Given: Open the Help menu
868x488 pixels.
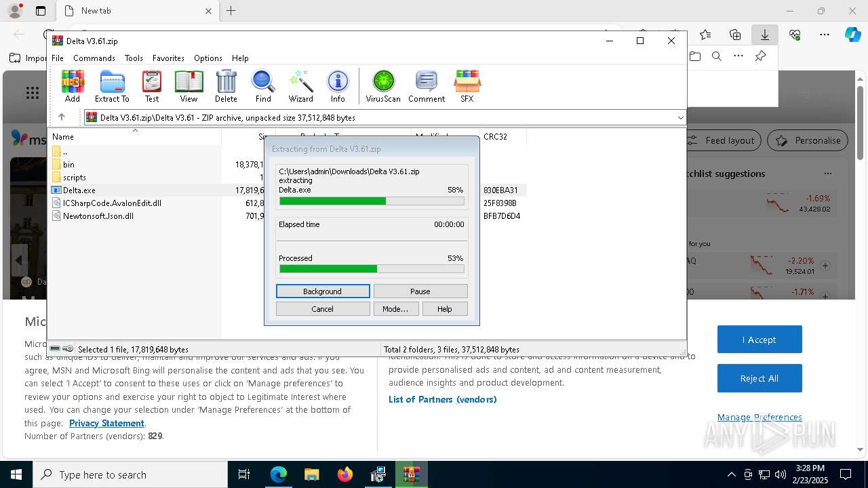Looking at the screenshot, I should 240,58.
